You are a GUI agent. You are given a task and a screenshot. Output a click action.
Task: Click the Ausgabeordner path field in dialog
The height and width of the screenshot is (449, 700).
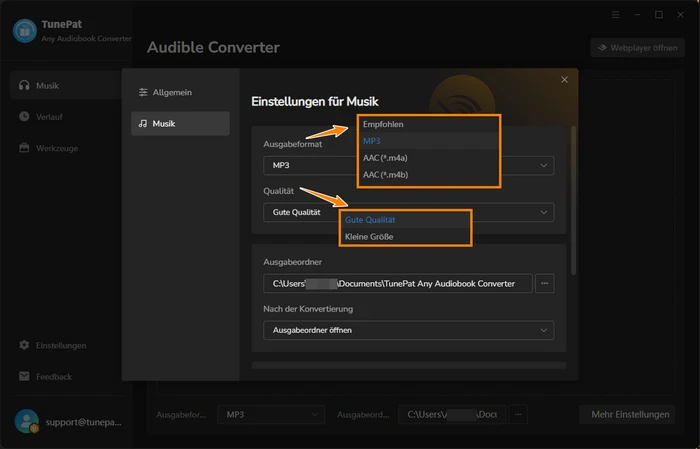point(398,283)
